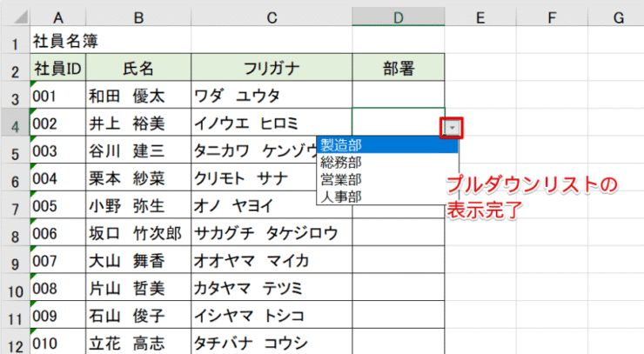Click the 部署 header cell

pos(399,67)
